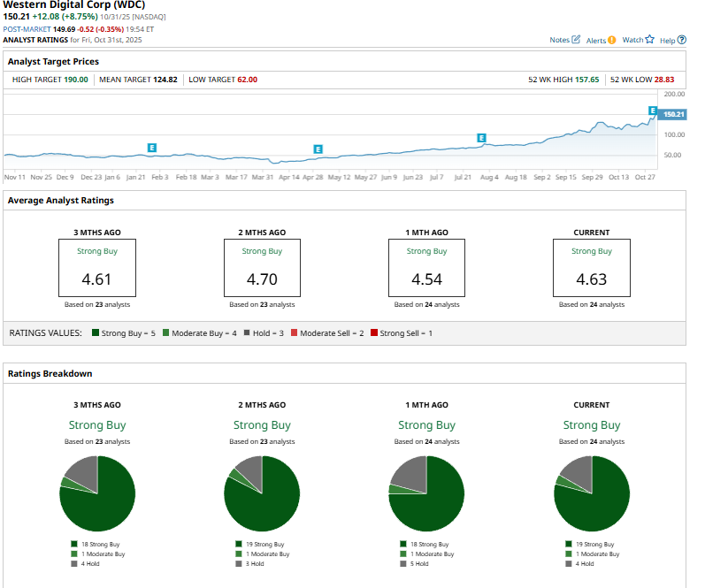Select the 3 Mths Ago pie chart
728x588 pixels.
click(97, 493)
